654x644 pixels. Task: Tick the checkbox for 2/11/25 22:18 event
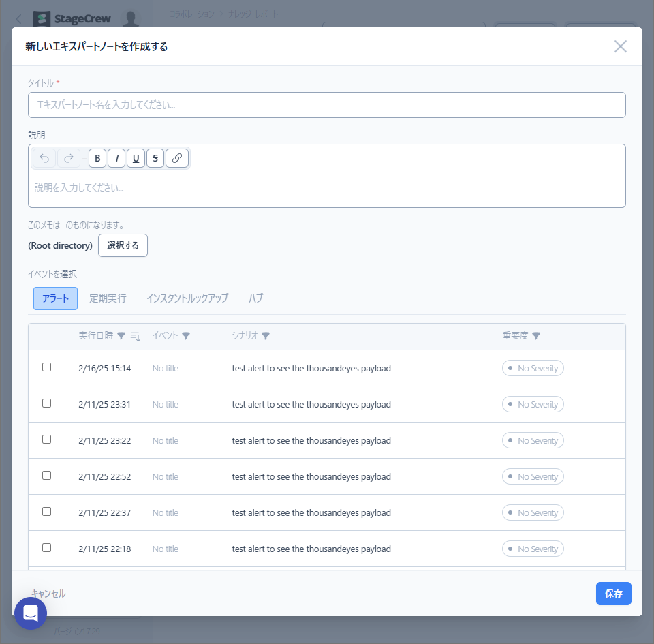click(x=47, y=548)
